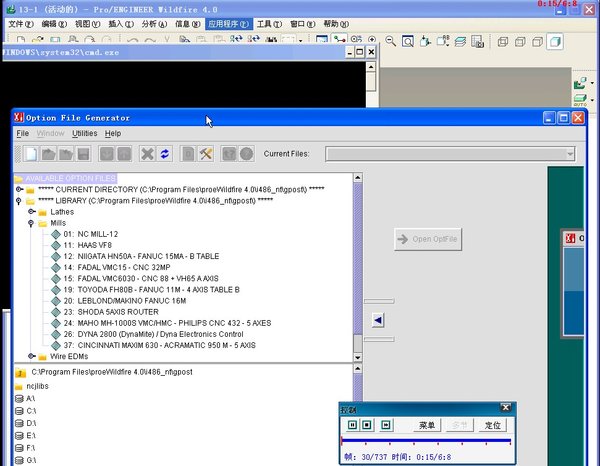Click the playback progress timeline bar
The width and height of the screenshot is (600, 466).
(x=428, y=441)
